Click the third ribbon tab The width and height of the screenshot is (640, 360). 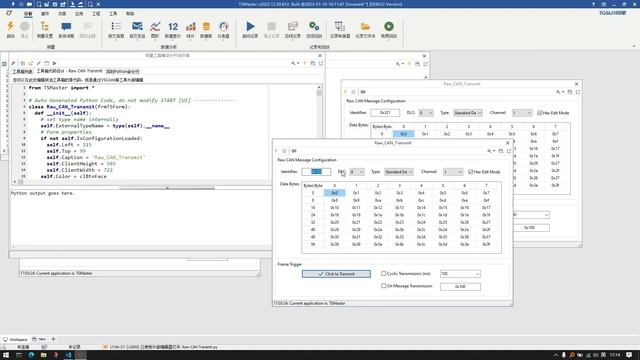(x=62, y=14)
